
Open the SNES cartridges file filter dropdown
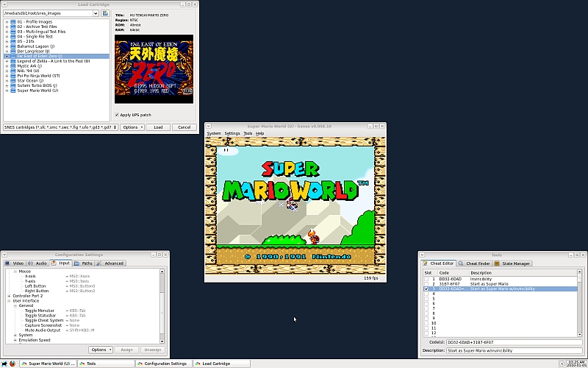tap(114, 127)
